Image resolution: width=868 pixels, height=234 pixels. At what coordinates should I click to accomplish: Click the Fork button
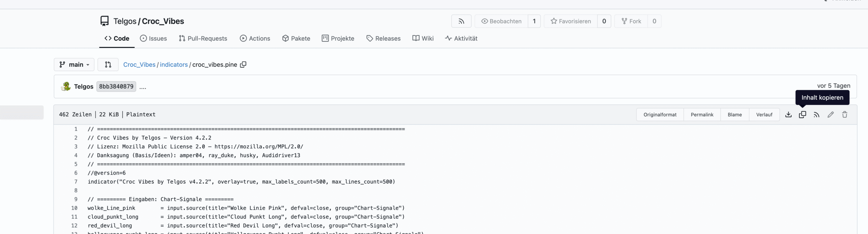point(631,21)
